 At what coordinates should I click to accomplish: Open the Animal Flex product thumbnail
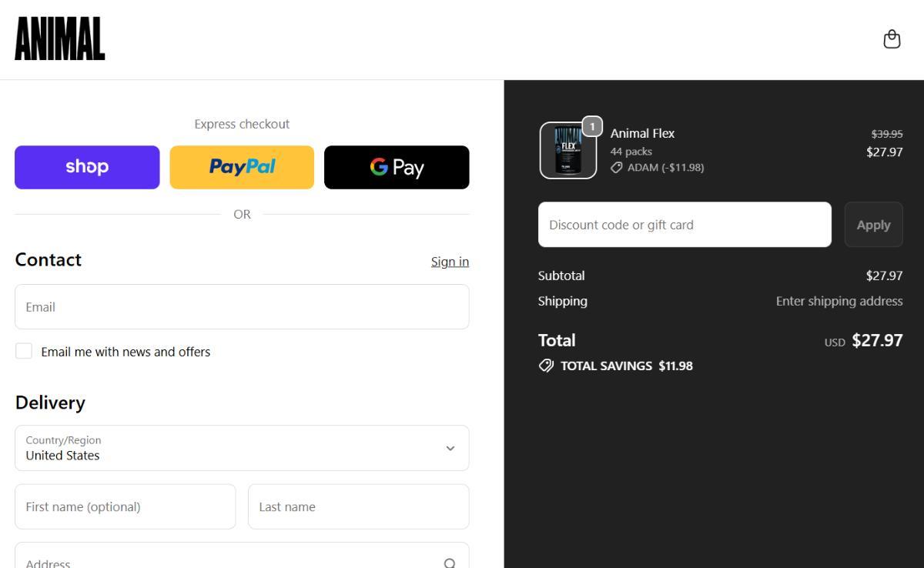coord(567,151)
